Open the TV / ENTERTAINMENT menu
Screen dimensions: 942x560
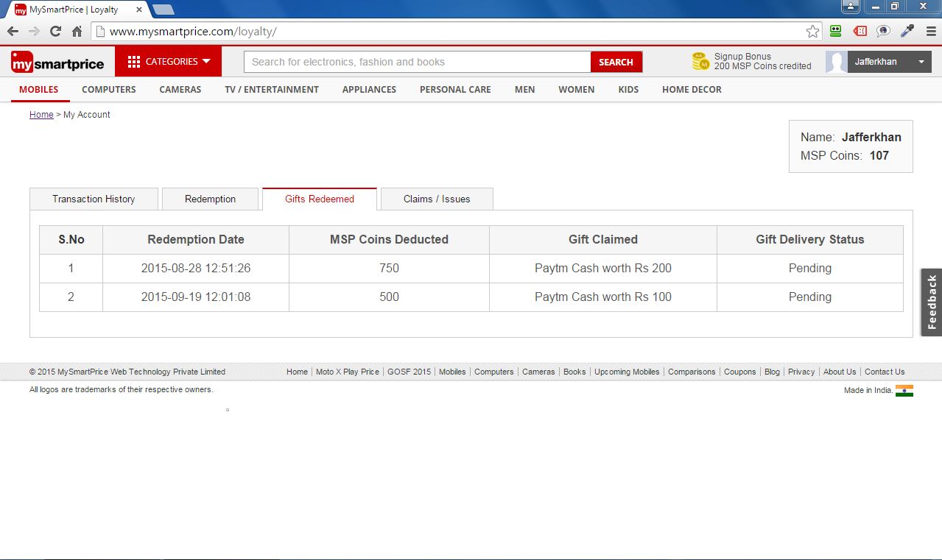point(272,89)
